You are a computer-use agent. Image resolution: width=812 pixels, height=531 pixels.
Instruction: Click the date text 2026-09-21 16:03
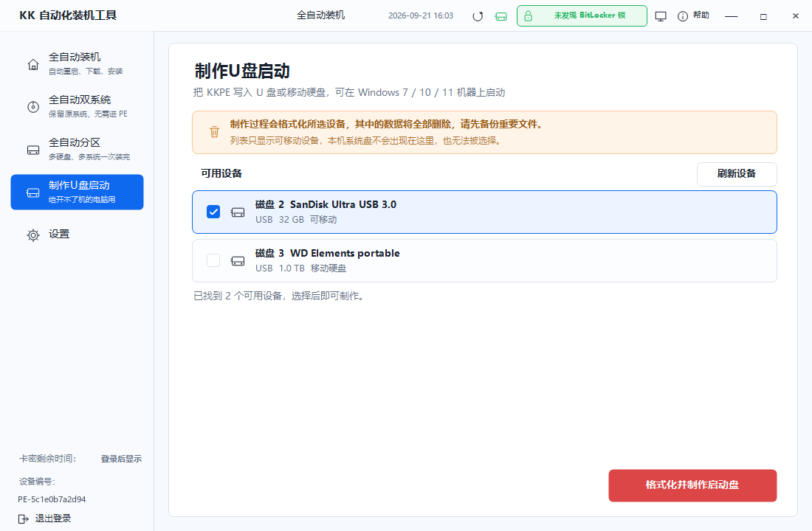click(x=421, y=16)
